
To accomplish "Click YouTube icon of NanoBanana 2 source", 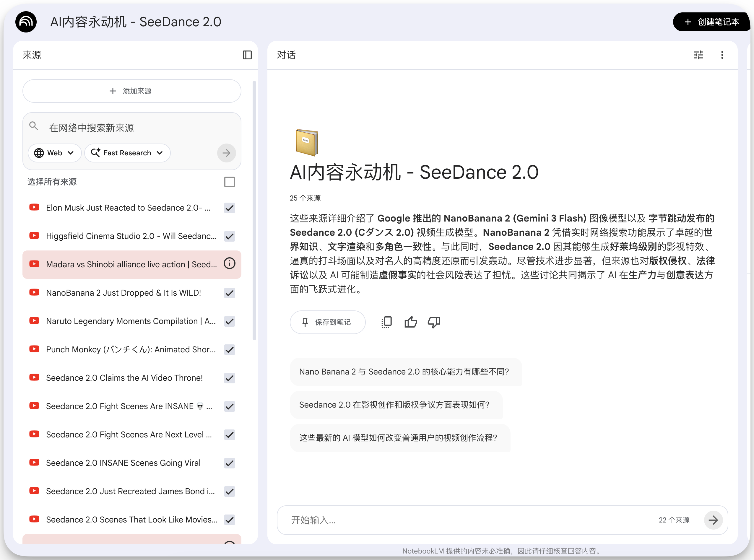I will [34, 292].
